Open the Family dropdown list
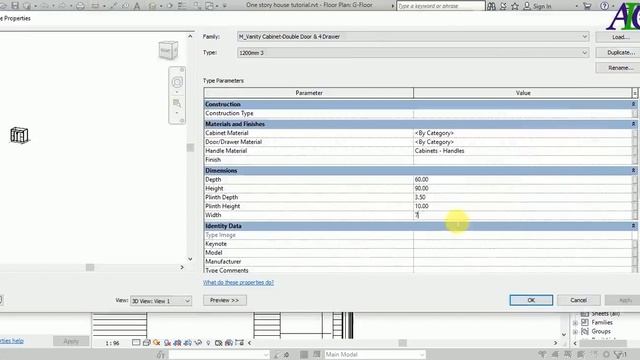Viewport: 640px width, 360px height. (585, 37)
